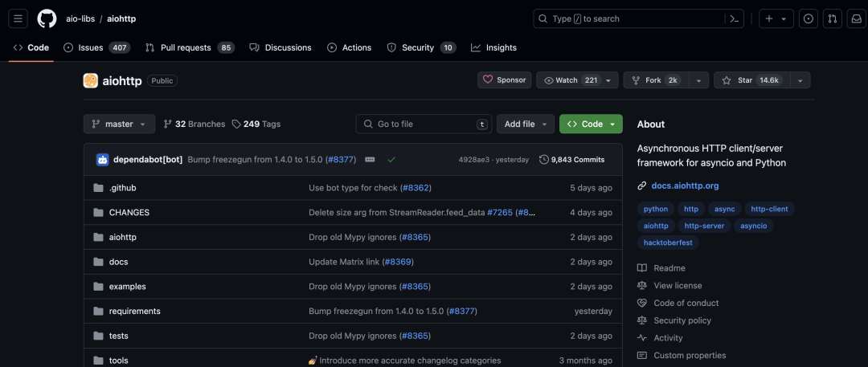Click the Sponsor heart button
The width and height of the screenshot is (868, 367).
click(504, 80)
